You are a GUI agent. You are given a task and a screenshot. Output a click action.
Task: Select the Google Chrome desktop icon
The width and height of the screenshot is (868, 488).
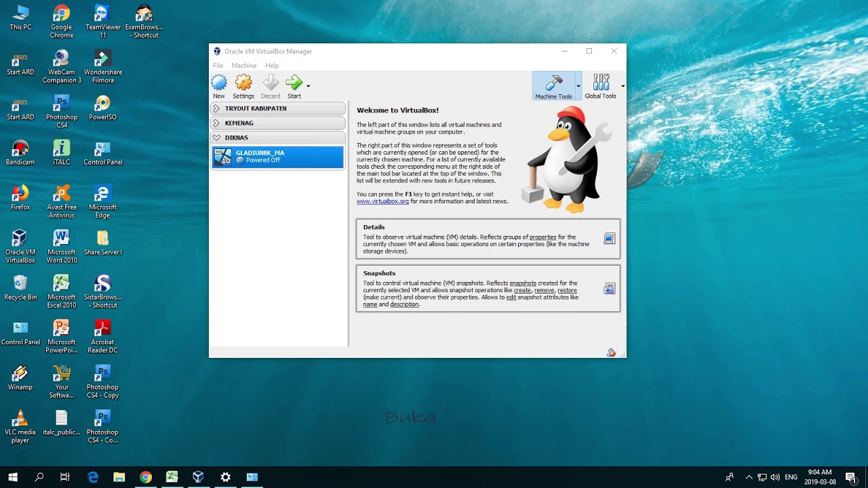point(62,22)
